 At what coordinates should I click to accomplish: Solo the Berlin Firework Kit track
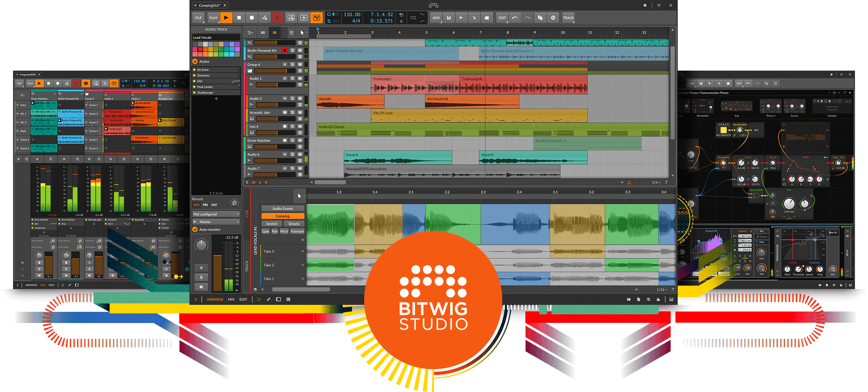(292, 50)
